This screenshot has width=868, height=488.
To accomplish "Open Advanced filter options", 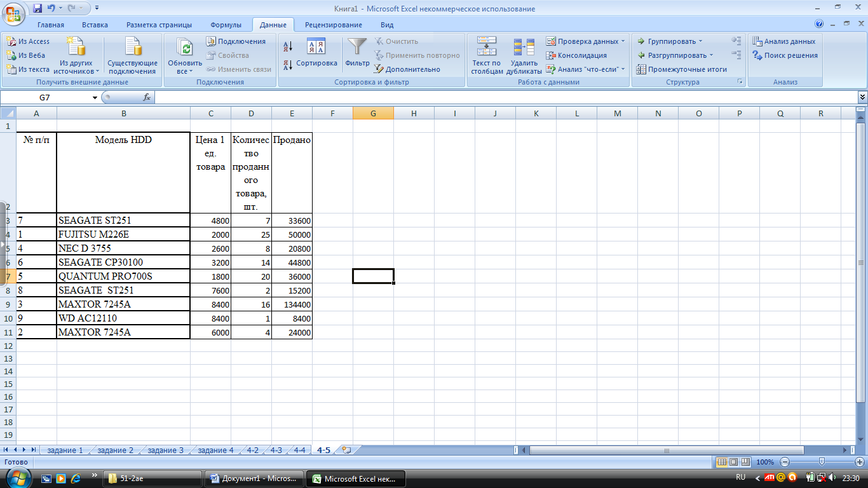I will 407,69.
